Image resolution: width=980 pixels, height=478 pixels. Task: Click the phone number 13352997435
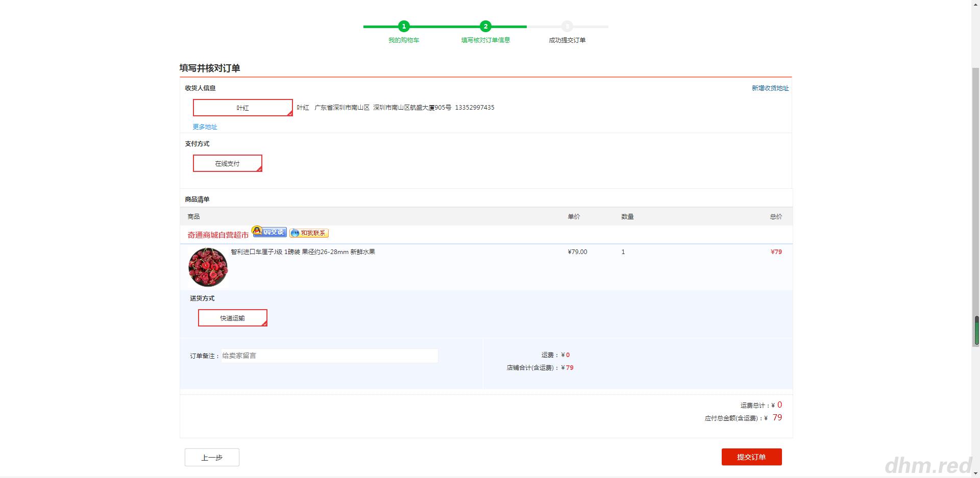coord(475,108)
